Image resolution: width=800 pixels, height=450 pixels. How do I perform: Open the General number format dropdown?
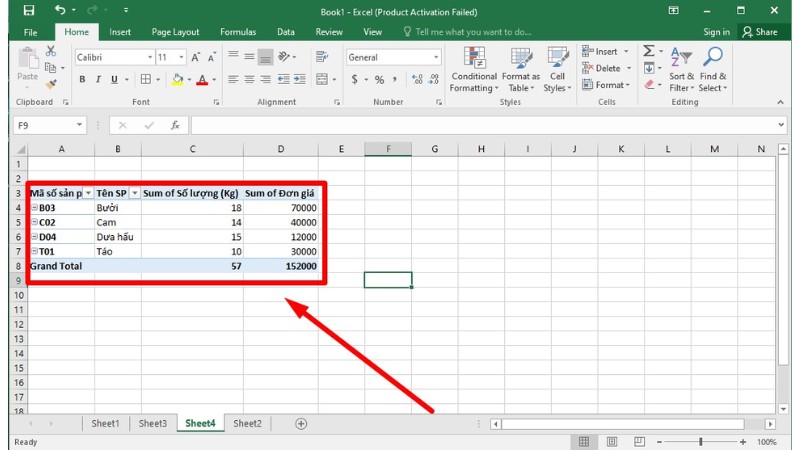[x=436, y=57]
